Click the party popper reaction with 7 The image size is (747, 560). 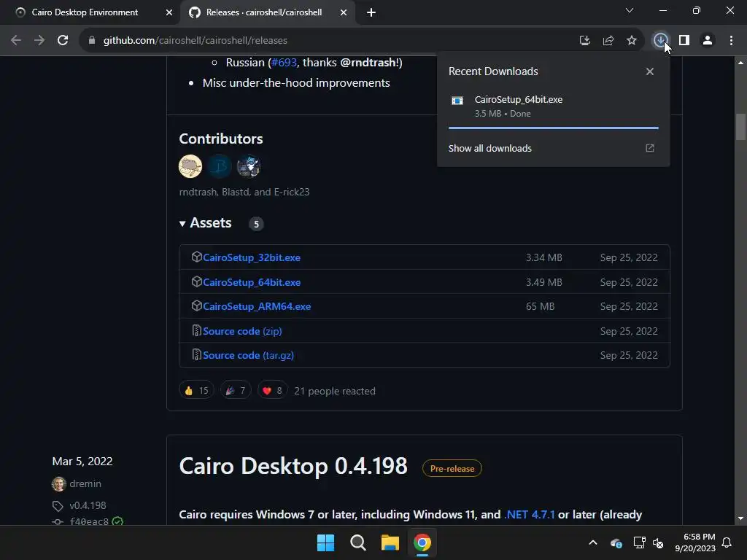(x=236, y=391)
